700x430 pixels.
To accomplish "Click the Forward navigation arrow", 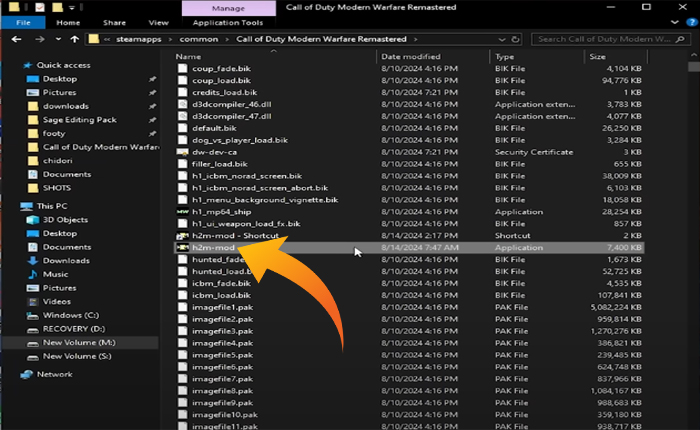I will (x=40, y=39).
